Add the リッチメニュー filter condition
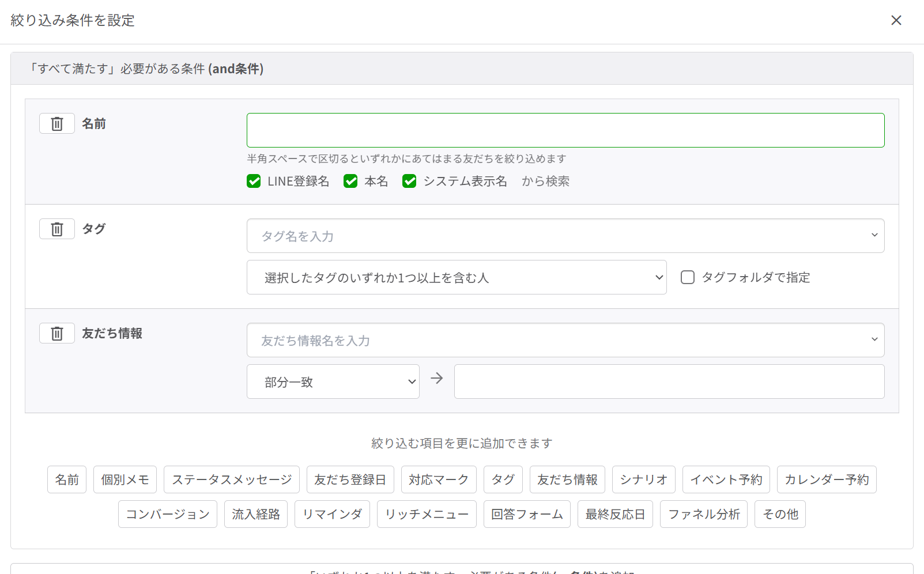The image size is (924, 574). (427, 515)
